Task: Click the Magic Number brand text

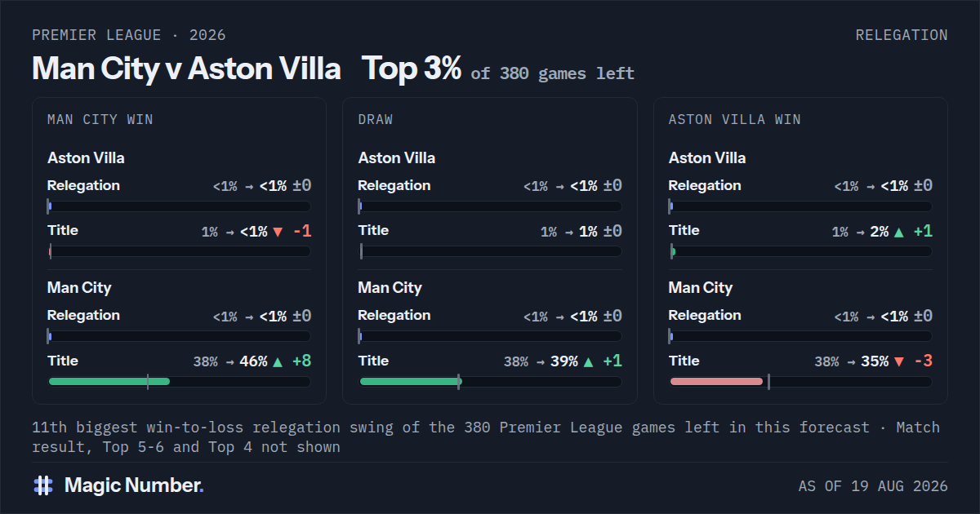Action: 134,485
